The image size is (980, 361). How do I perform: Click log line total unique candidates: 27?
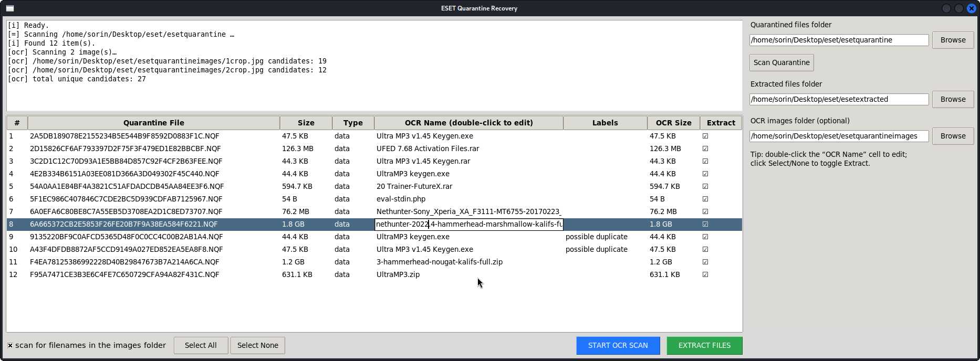click(x=77, y=79)
